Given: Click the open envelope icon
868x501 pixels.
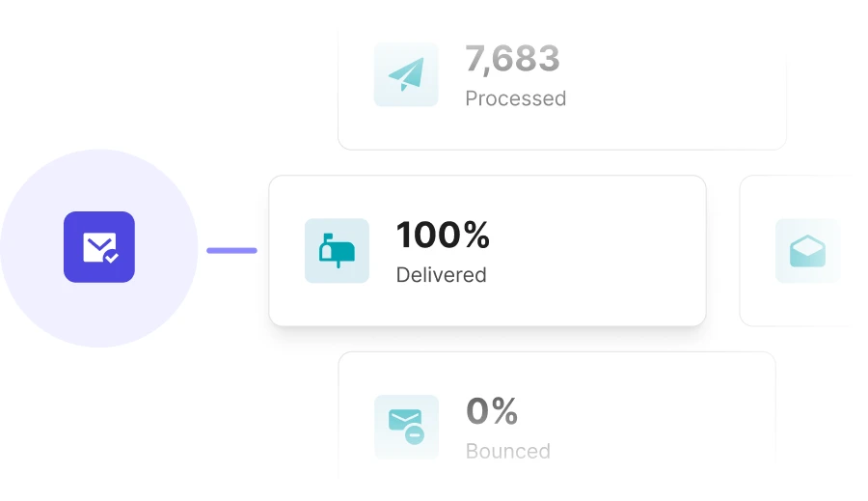Looking at the screenshot, I should 807,251.
